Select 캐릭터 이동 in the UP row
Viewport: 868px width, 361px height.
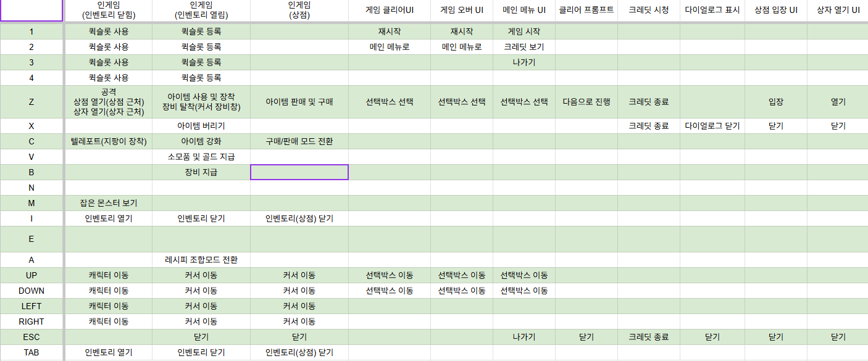click(x=109, y=275)
